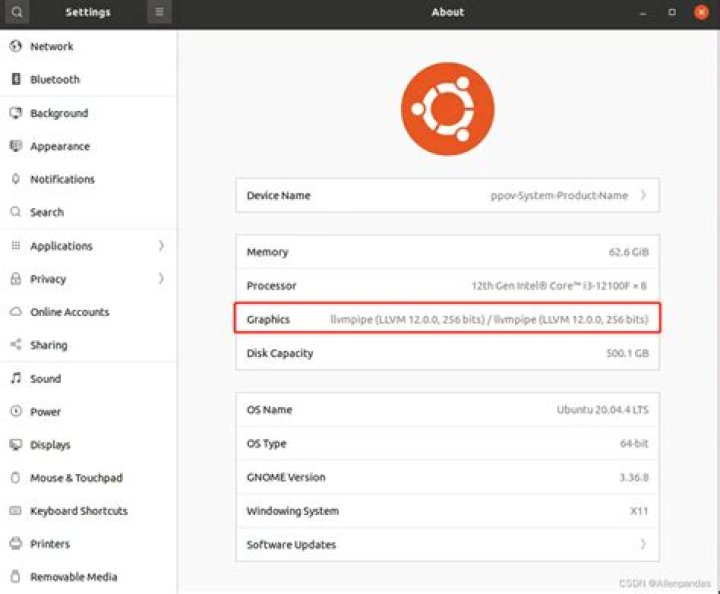Screen dimensions: 720x594
Task: Open Software Updates row chevron
Action: point(643,544)
